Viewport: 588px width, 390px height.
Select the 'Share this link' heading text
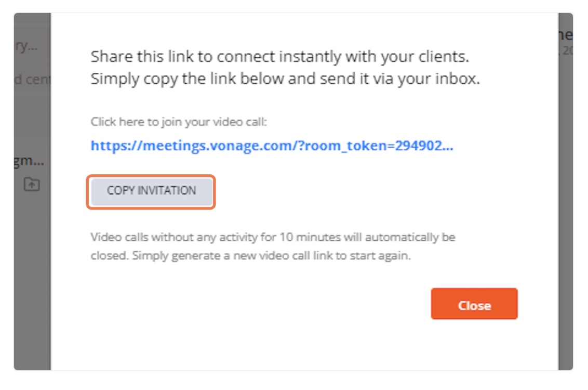pos(280,57)
